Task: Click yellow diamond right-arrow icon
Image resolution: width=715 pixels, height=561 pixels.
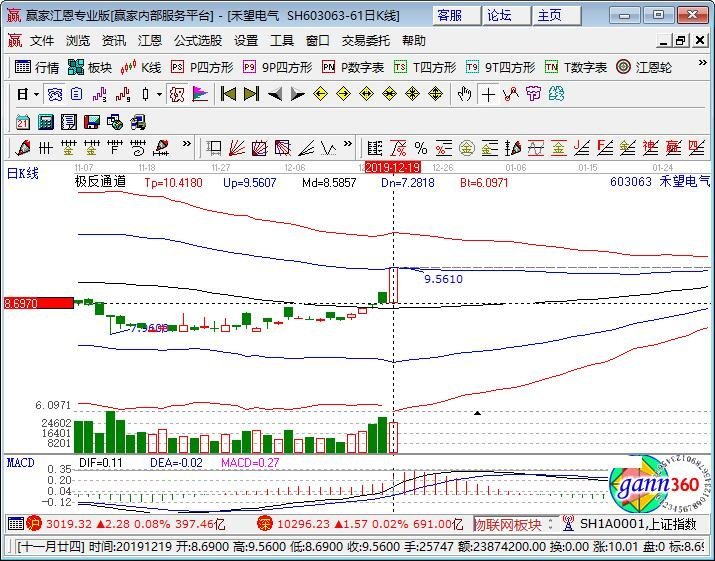Action: click(x=343, y=94)
